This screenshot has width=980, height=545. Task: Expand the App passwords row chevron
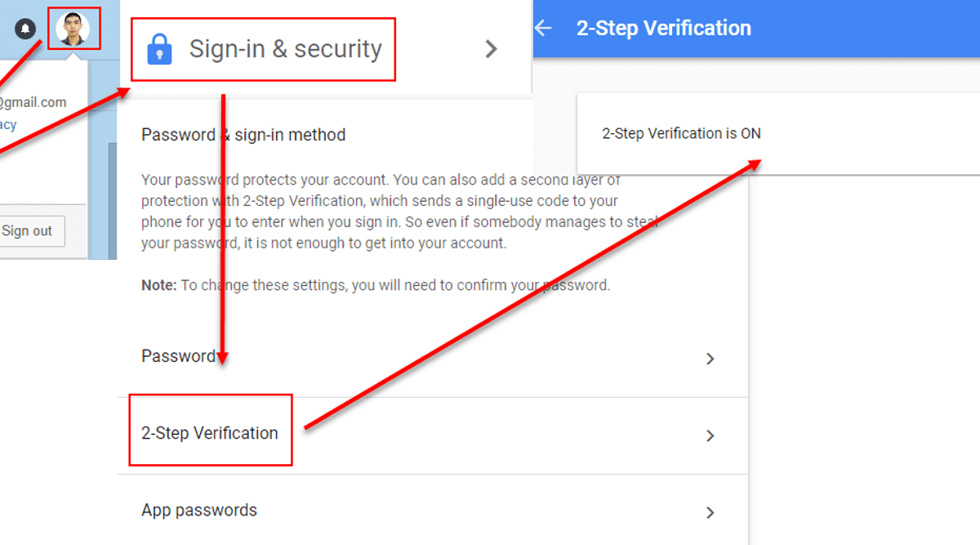click(710, 511)
